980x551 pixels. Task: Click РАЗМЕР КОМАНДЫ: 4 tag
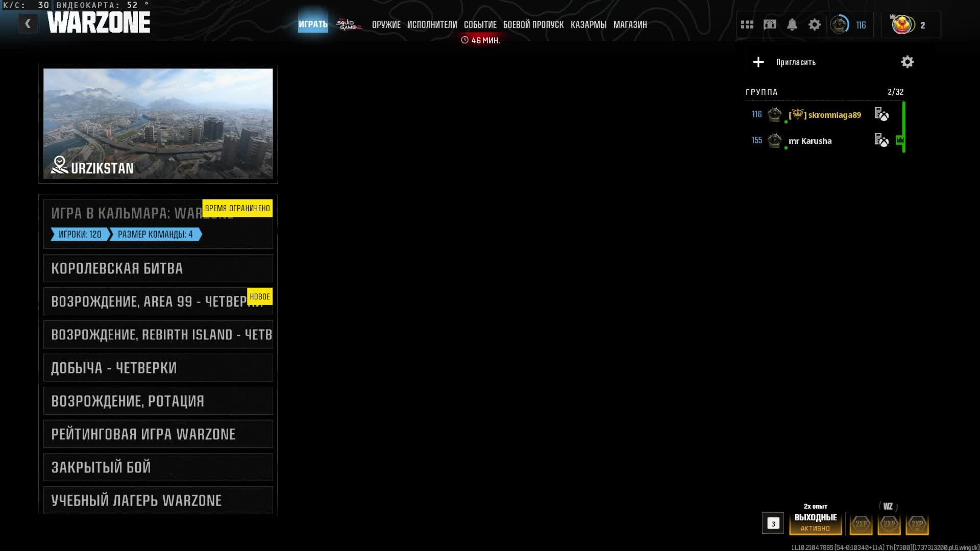(156, 234)
